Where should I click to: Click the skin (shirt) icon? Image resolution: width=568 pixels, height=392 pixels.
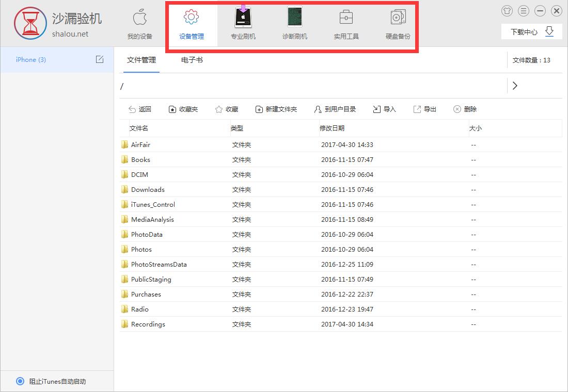[x=507, y=11]
